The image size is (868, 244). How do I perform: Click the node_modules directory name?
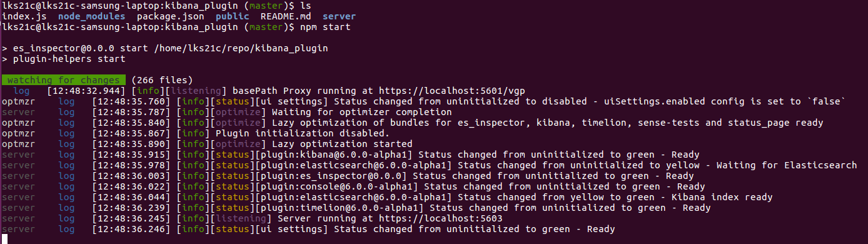pos(91,16)
